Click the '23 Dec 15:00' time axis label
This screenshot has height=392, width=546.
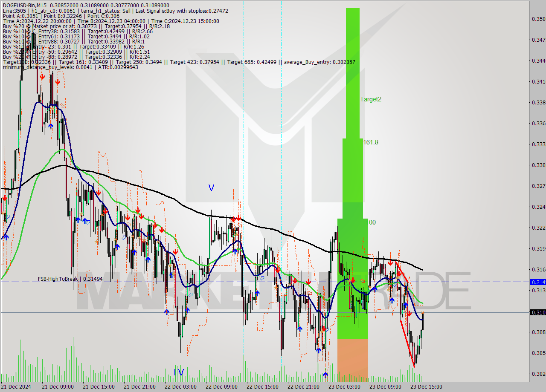(426, 387)
